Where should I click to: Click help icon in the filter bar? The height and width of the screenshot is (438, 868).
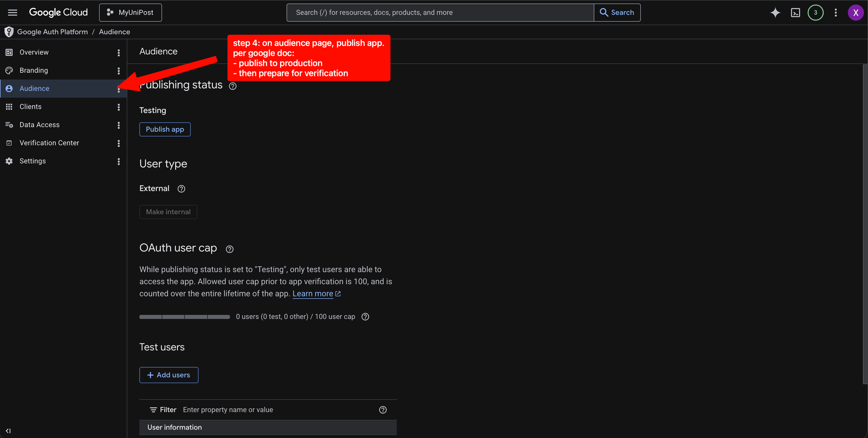[383, 410]
